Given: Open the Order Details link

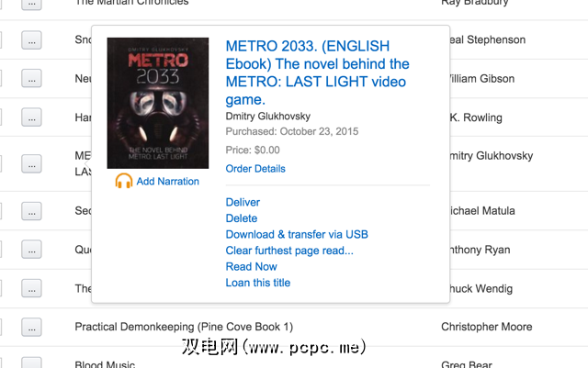Looking at the screenshot, I should (255, 169).
